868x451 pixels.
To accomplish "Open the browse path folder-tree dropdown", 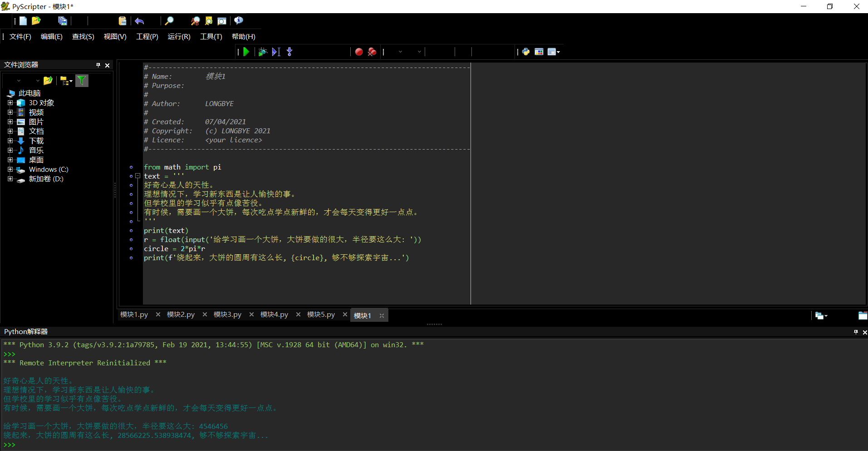I will coord(66,81).
